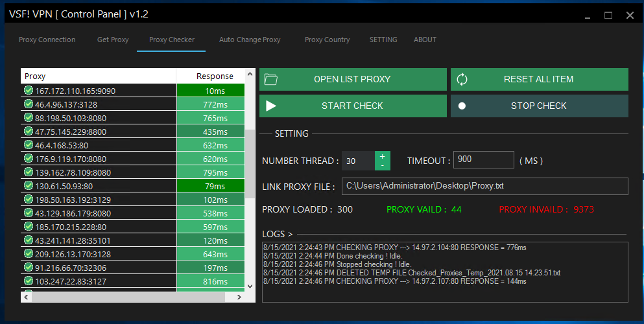Click the proxy list scroll left arrow
Viewport: 644px width, 324px height.
pos(27,297)
